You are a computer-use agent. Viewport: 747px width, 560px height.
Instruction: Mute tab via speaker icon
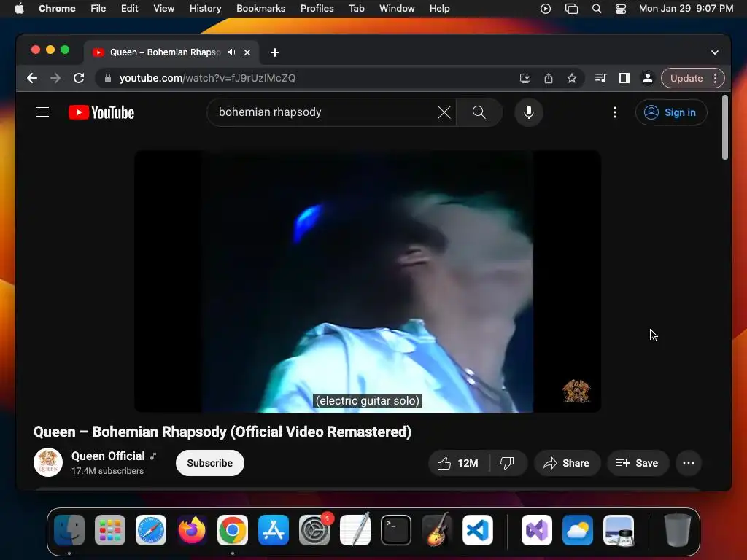(x=231, y=52)
